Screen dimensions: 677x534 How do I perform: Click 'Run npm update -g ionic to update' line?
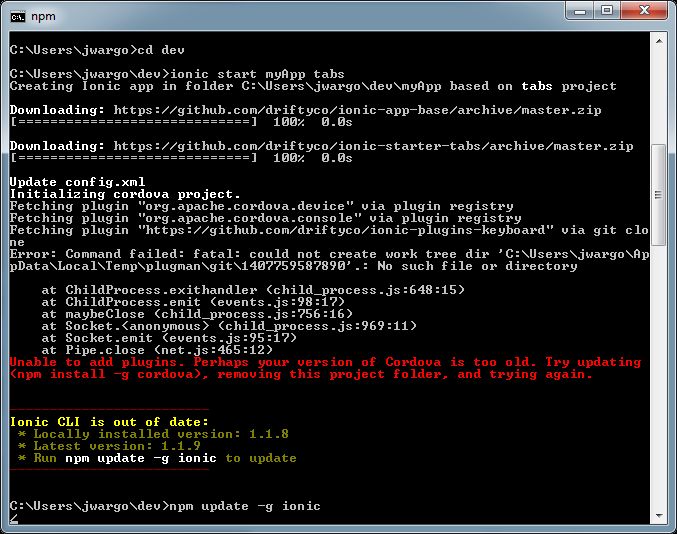click(157, 458)
